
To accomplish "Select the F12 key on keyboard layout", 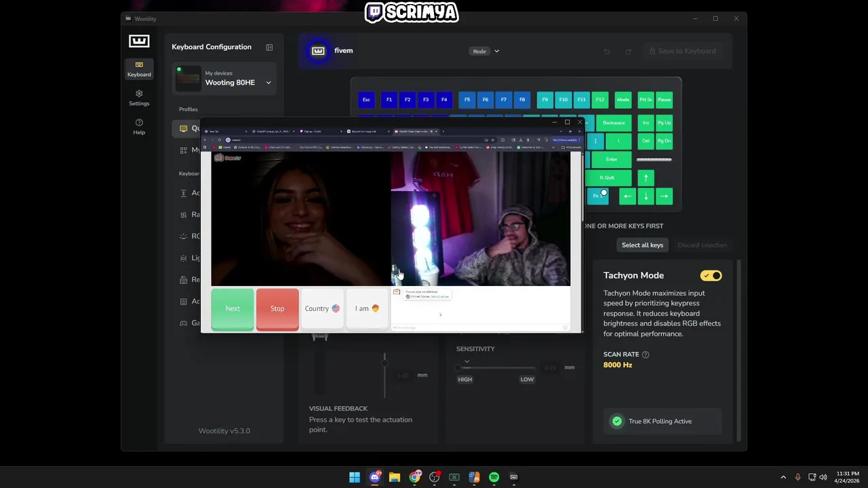I will point(599,100).
